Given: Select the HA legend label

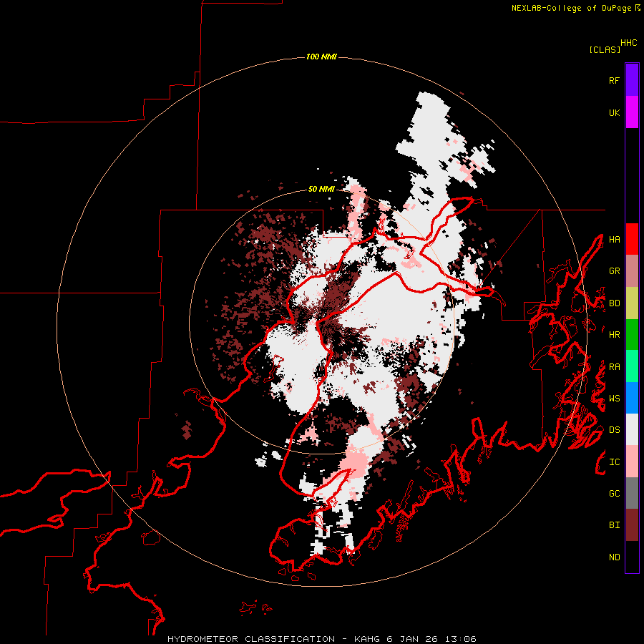Looking at the screenshot, I should 614,240.
